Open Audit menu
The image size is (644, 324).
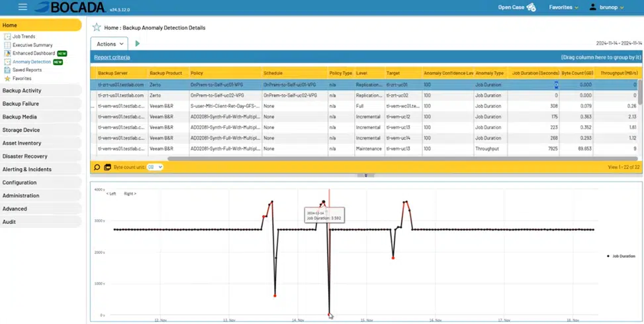(x=40, y=222)
